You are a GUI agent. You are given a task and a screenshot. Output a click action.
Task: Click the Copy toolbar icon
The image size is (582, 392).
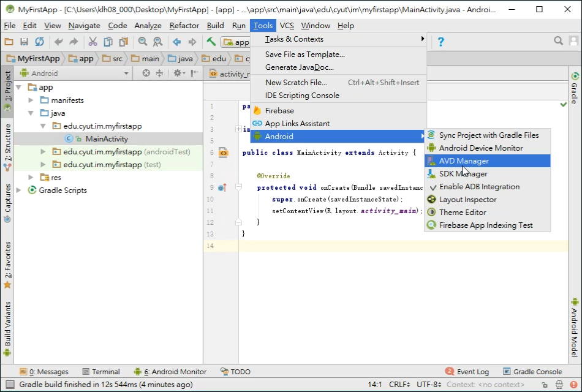click(108, 42)
